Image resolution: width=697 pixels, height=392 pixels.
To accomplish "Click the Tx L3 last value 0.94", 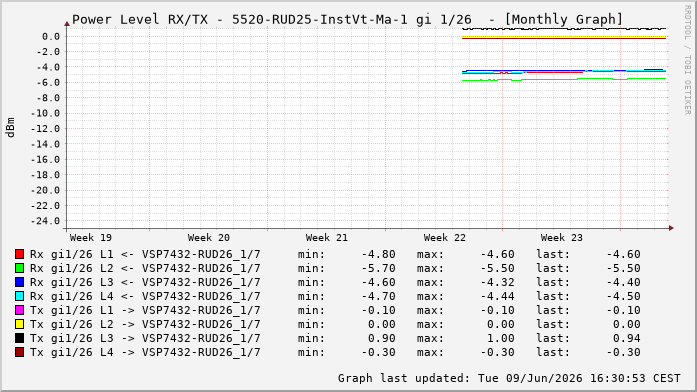I will (x=627, y=338).
